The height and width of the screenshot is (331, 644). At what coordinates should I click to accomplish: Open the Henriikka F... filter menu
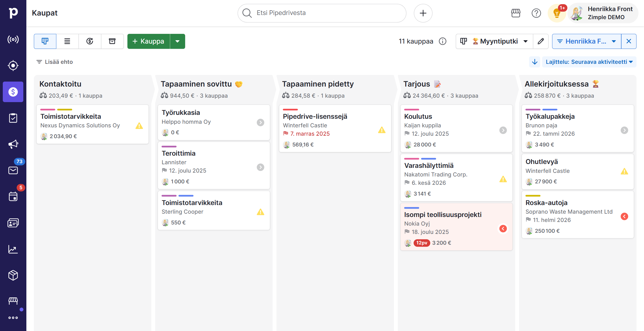click(x=586, y=41)
